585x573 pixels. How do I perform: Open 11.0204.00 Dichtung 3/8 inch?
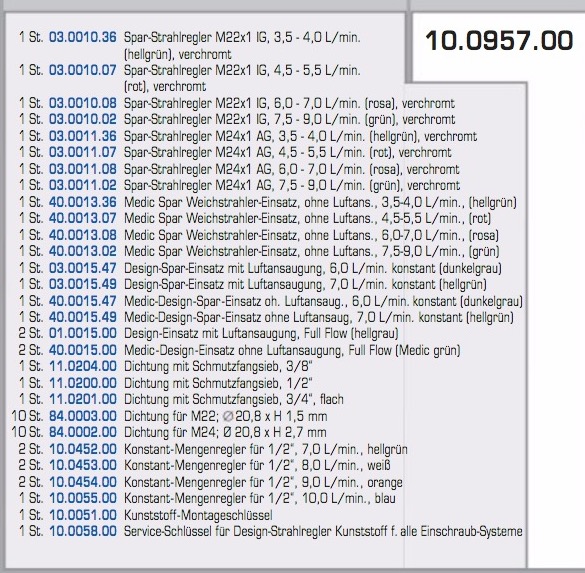[x=82, y=366]
